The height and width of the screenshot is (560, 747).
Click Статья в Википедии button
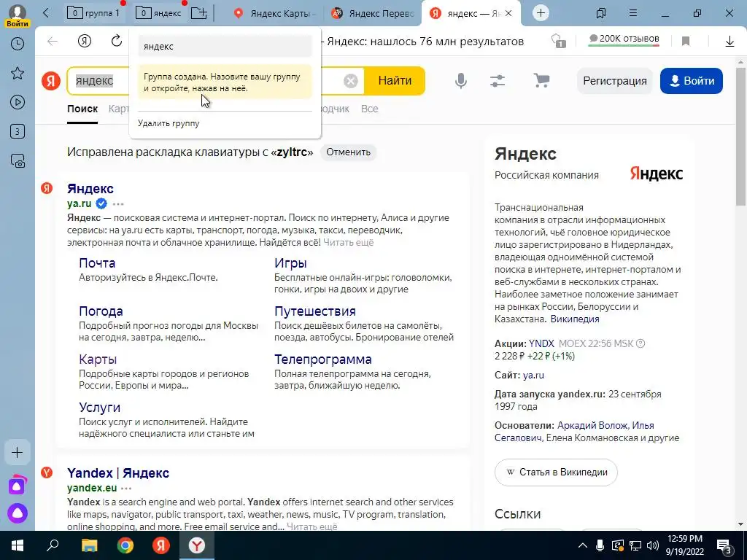tap(556, 472)
